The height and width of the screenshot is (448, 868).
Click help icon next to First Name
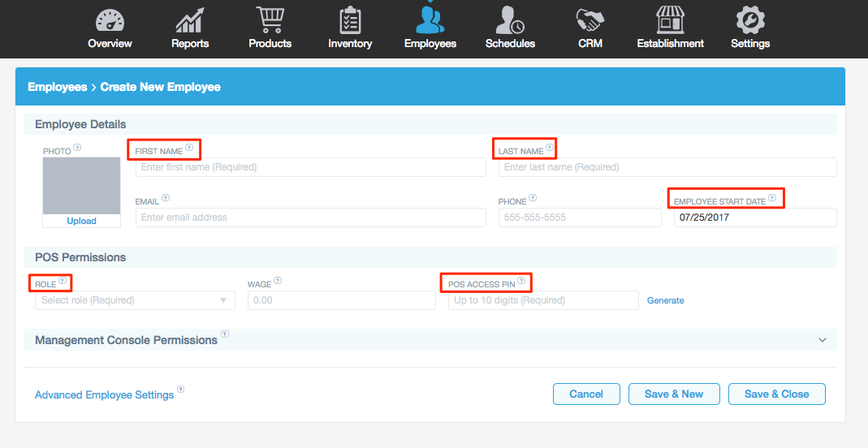[189, 149]
